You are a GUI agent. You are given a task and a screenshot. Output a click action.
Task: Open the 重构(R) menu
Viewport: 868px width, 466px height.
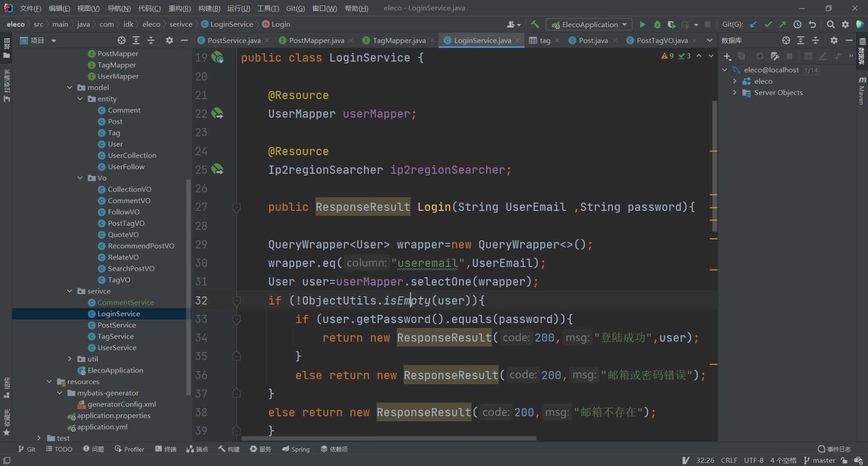pyautogui.click(x=179, y=8)
